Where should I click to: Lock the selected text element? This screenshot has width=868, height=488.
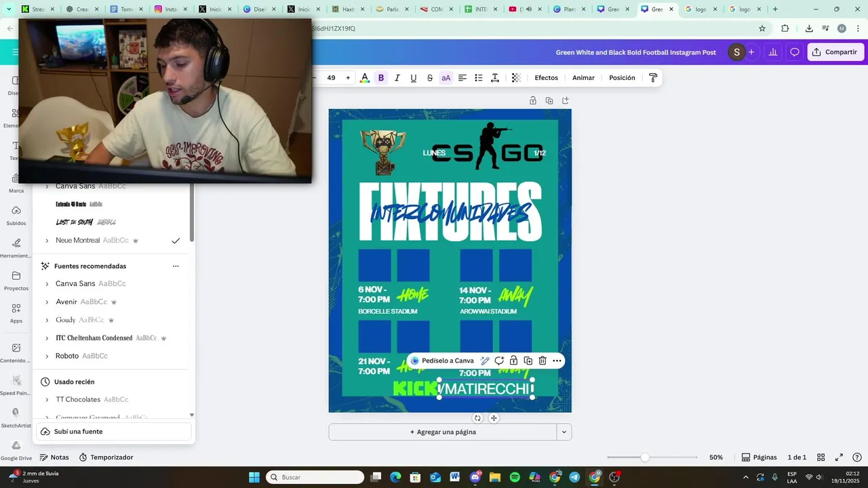tap(514, 361)
